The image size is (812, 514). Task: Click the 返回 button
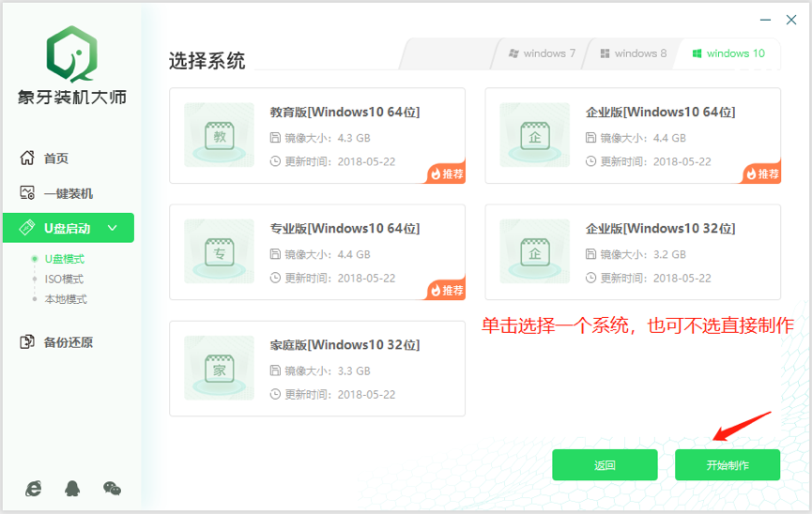click(x=605, y=465)
